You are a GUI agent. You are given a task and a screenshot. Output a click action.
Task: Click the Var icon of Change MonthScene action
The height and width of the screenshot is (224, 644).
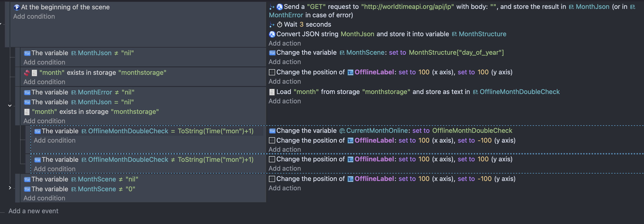[x=272, y=53]
